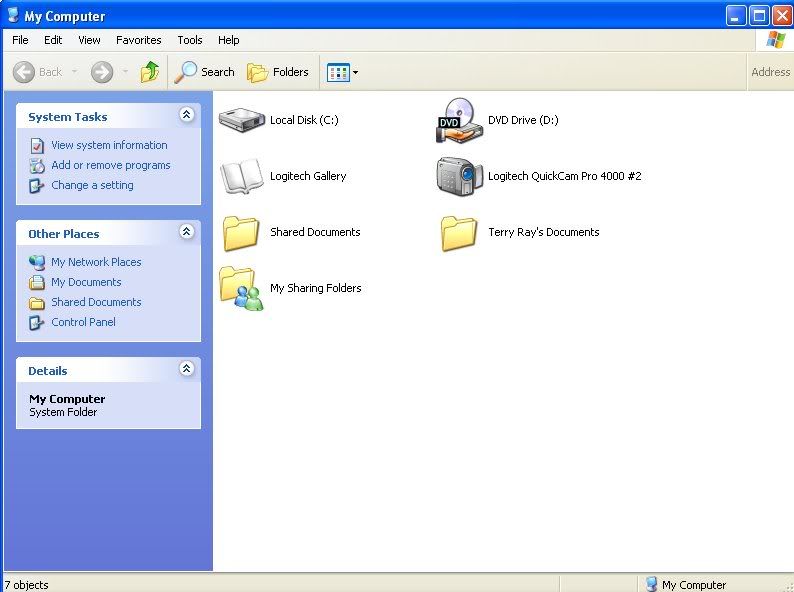Open the Back button history dropdown arrow
794x592 pixels.
(x=74, y=72)
